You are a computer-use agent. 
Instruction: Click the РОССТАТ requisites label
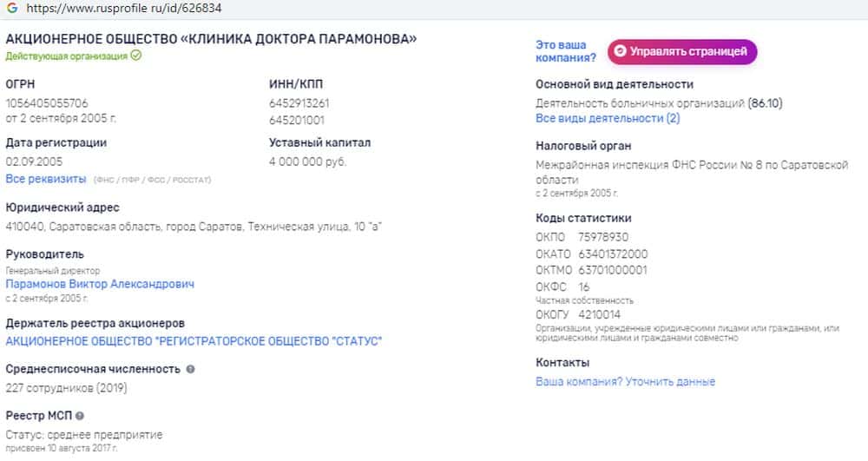(x=191, y=180)
